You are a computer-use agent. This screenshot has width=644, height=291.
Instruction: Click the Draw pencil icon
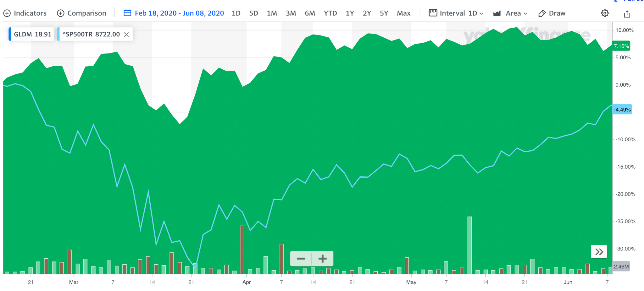coord(542,13)
